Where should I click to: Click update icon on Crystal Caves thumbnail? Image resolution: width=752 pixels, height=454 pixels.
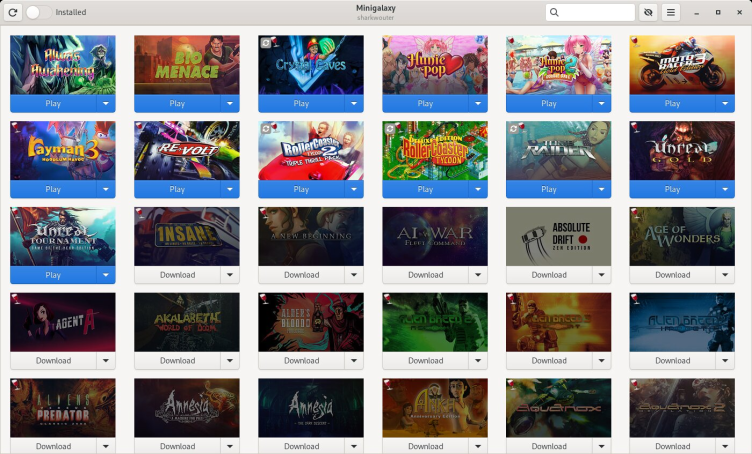click(265, 43)
